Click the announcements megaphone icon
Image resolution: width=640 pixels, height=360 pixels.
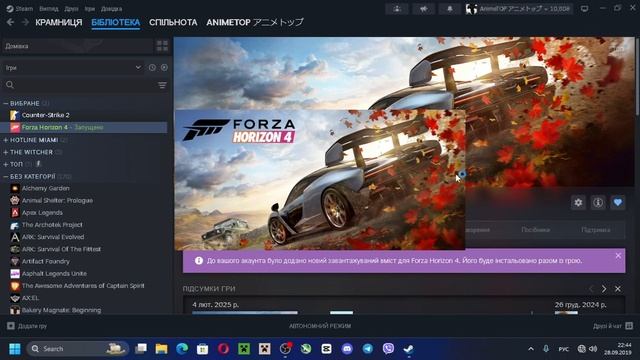[424, 9]
